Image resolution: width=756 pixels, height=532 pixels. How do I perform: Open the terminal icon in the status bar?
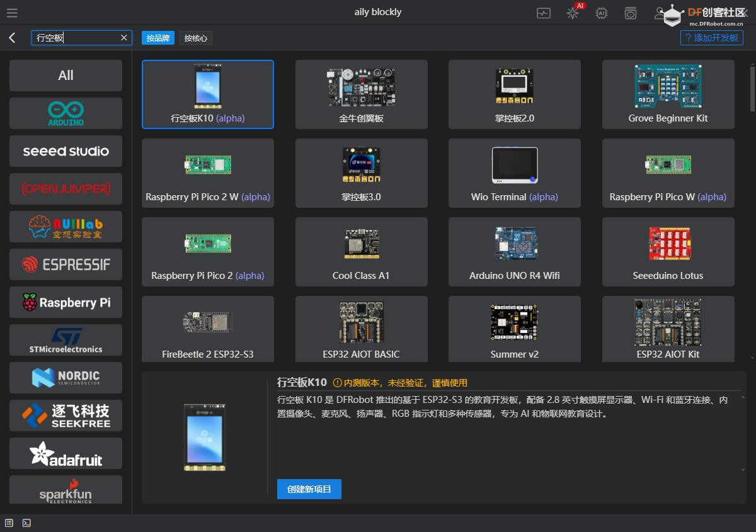(26, 523)
